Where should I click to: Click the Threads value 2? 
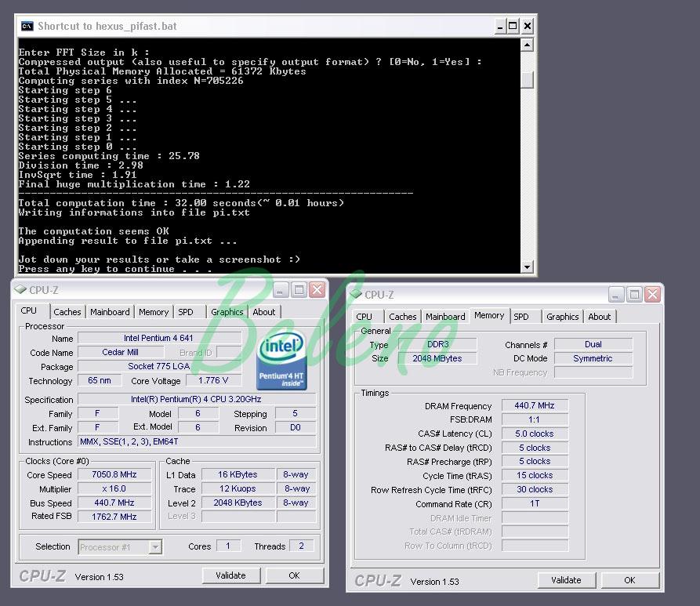(x=301, y=546)
